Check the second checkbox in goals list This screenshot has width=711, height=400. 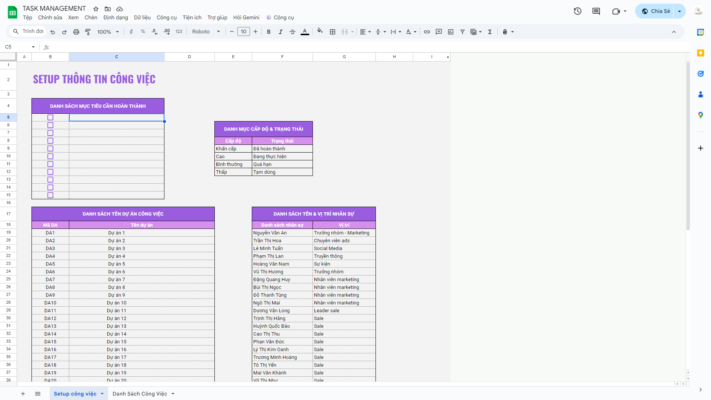[50, 126]
